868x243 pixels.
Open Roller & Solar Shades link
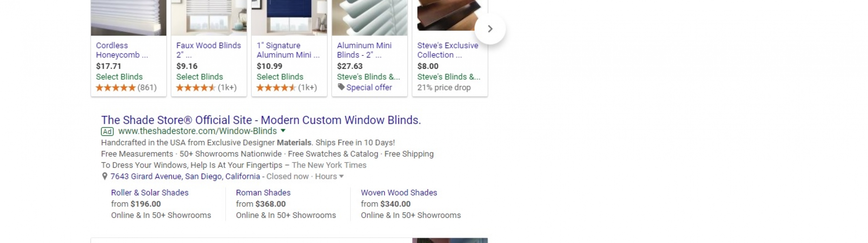(150, 193)
